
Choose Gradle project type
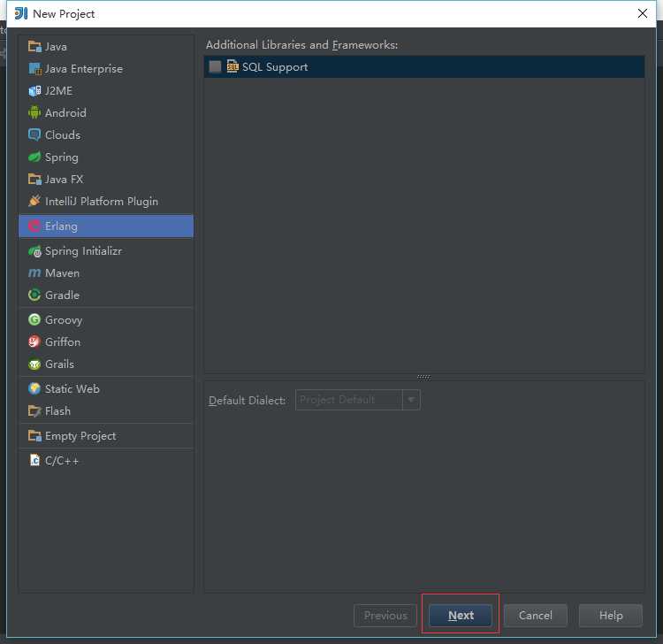tap(106, 295)
